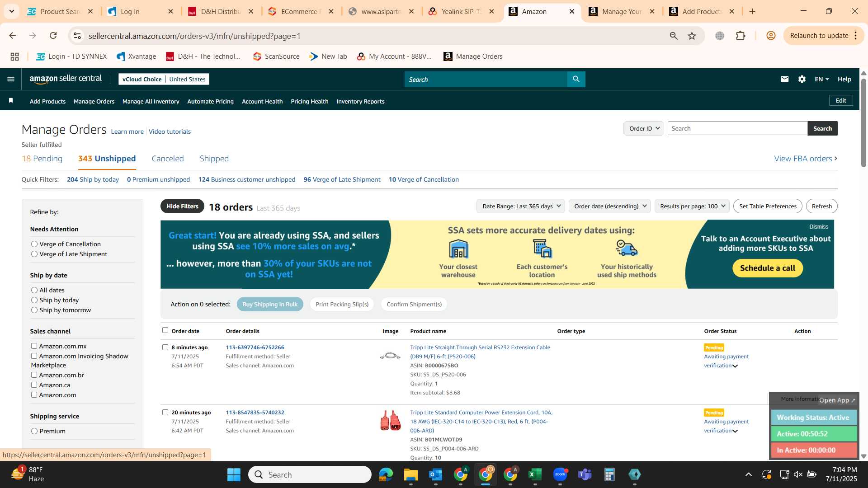Open the browser extensions puzzle icon
The width and height of the screenshot is (868, 488).
(x=741, y=36)
